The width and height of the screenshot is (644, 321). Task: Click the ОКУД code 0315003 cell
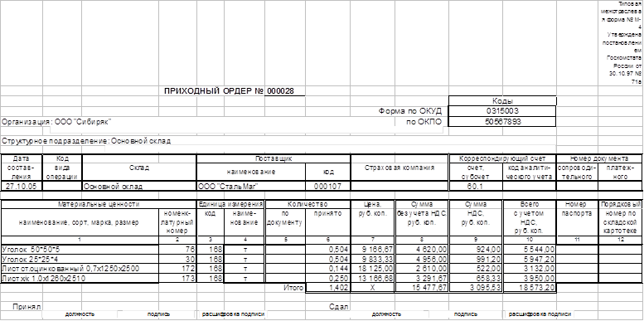pyautogui.click(x=502, y=111)
